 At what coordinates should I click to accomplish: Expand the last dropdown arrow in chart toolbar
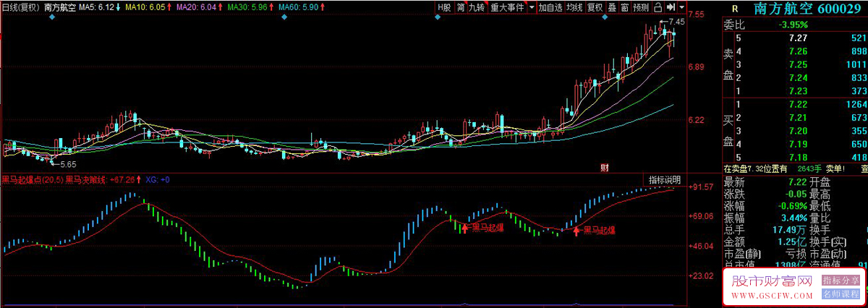pyautogui.click(x=682, y=7)
